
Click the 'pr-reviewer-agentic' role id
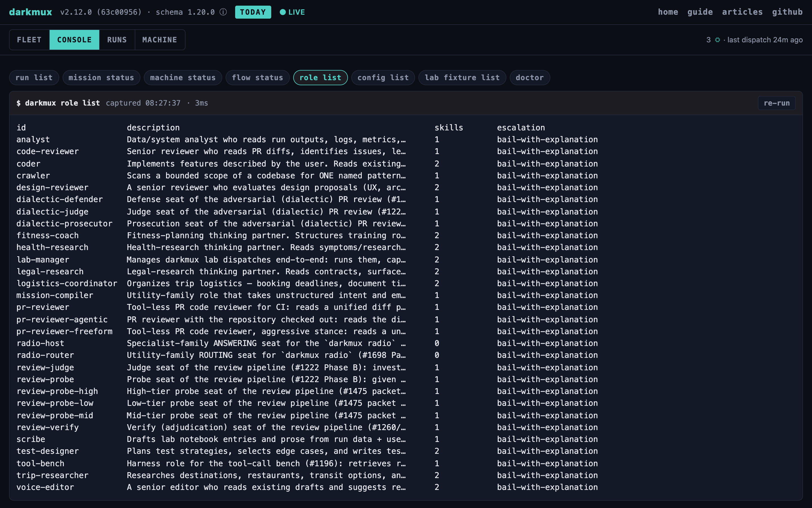tap(62, 319)
